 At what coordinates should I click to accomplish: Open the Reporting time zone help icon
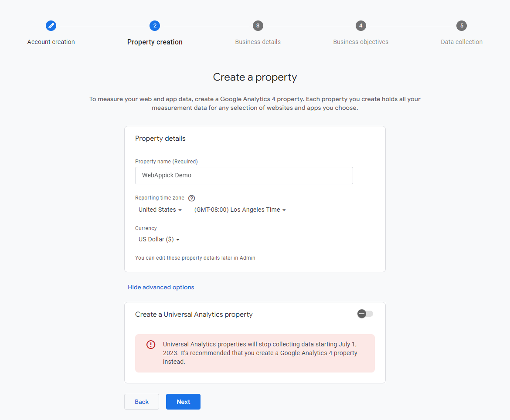pyautogui.click(x=191, y=198)
